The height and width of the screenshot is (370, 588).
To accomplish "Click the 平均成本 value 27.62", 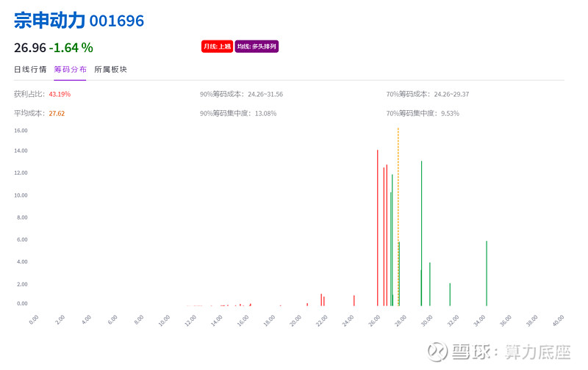I will click(57, 113).
